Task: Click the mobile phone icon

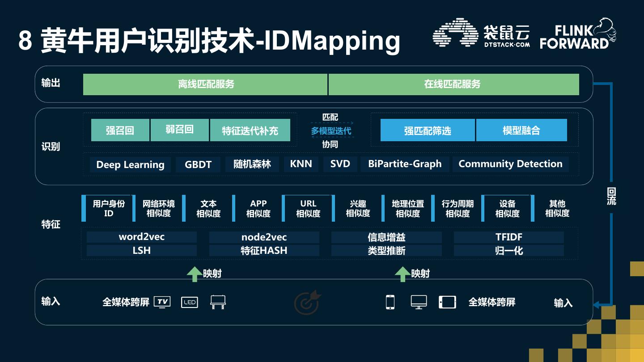Action: click(x=390, y=302)
